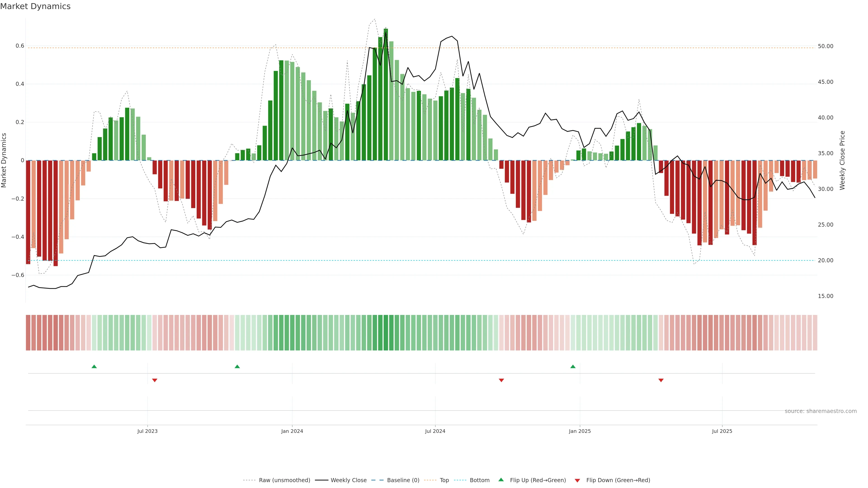Click the red flip-down triangle after Jul 2023
The height and width of the screenshot is (488, 868).
tap(155, 380)
